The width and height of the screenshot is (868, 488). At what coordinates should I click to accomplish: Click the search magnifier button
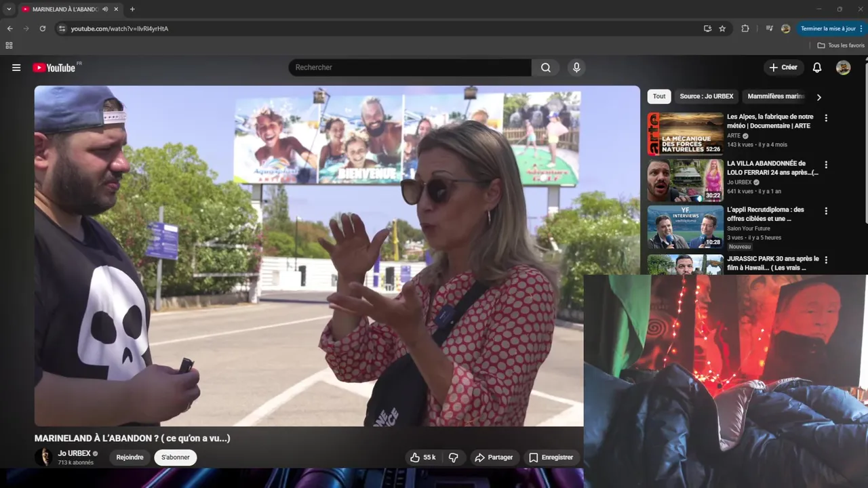(546, 67)
